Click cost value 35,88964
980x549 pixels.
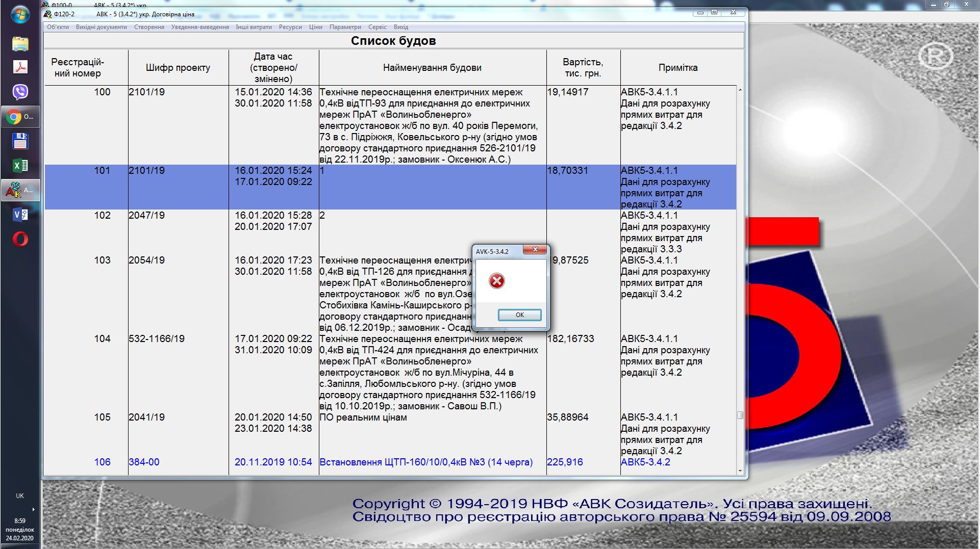(x=568, y=417)
